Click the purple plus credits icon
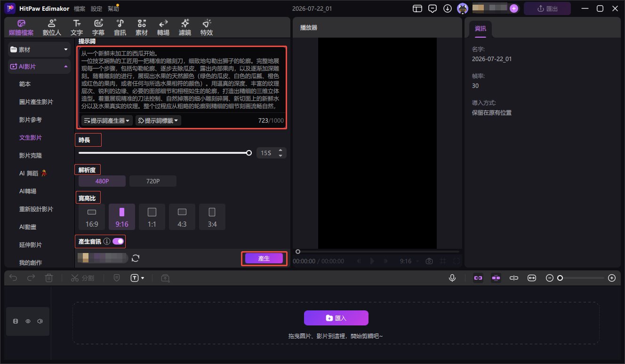The width and height of the screenshot is (625, 364). [514, 8]
